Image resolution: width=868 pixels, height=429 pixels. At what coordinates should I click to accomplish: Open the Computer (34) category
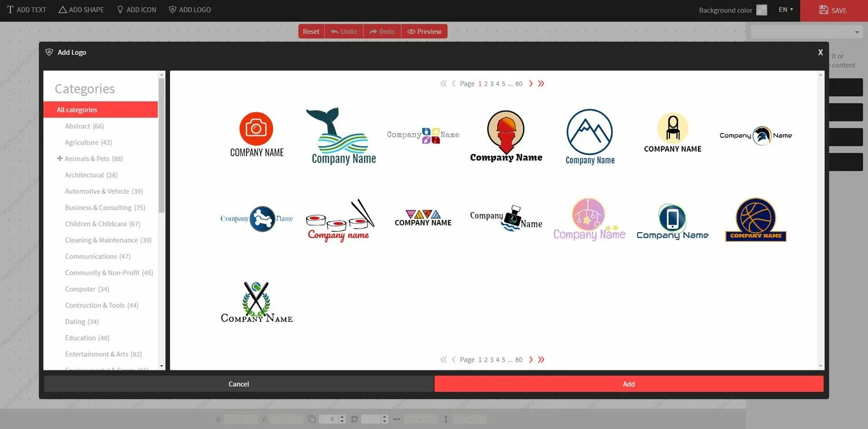pos(87,288)
